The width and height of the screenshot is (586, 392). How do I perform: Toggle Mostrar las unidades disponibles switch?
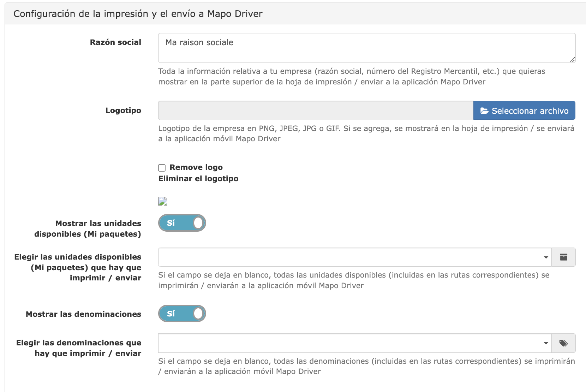[x=182, y=223]
